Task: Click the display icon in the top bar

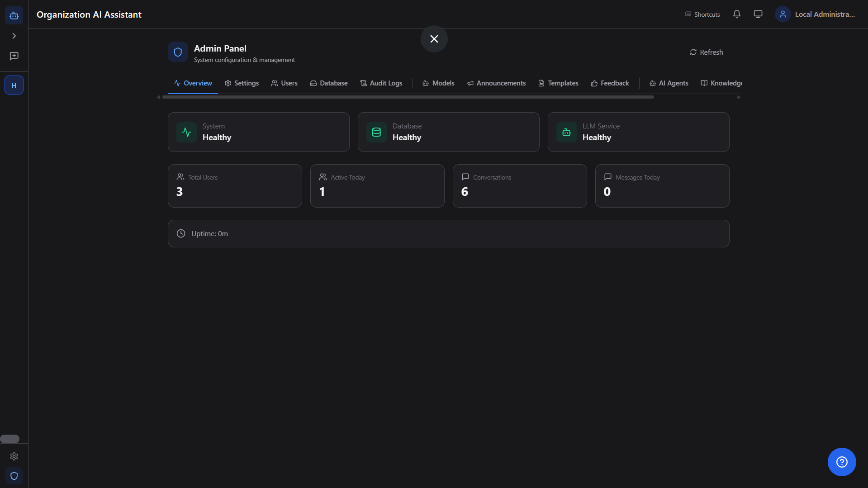Action: click(x=758, y=14)
